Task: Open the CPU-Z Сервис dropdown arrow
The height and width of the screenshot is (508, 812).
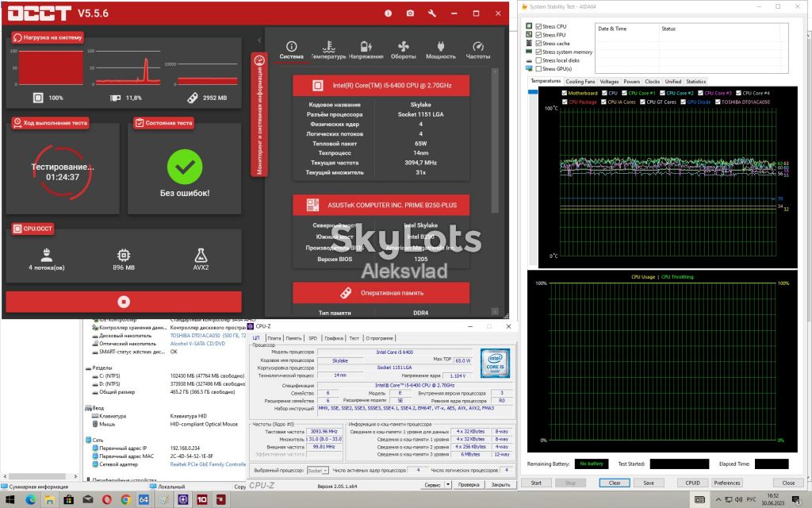Action: point(448,485)
